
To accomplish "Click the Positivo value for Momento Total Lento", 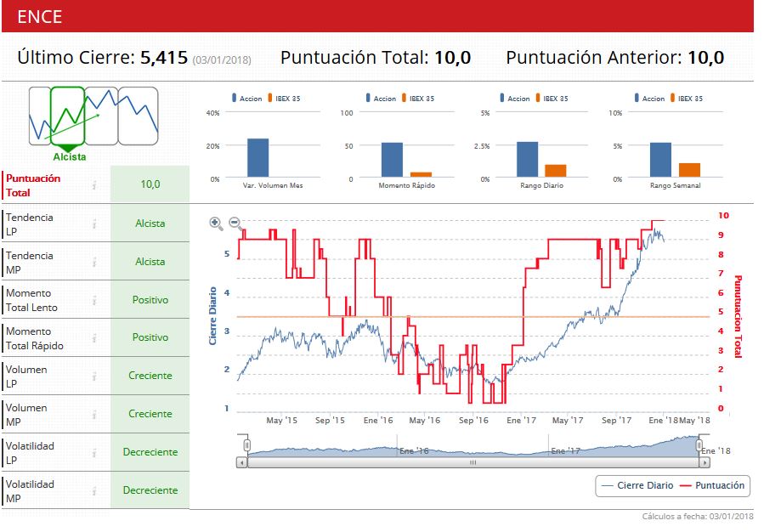I will [150, 300].
